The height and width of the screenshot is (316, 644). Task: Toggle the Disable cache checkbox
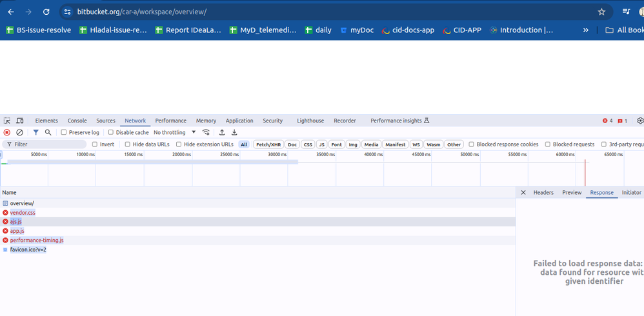(x=110, y=133)
